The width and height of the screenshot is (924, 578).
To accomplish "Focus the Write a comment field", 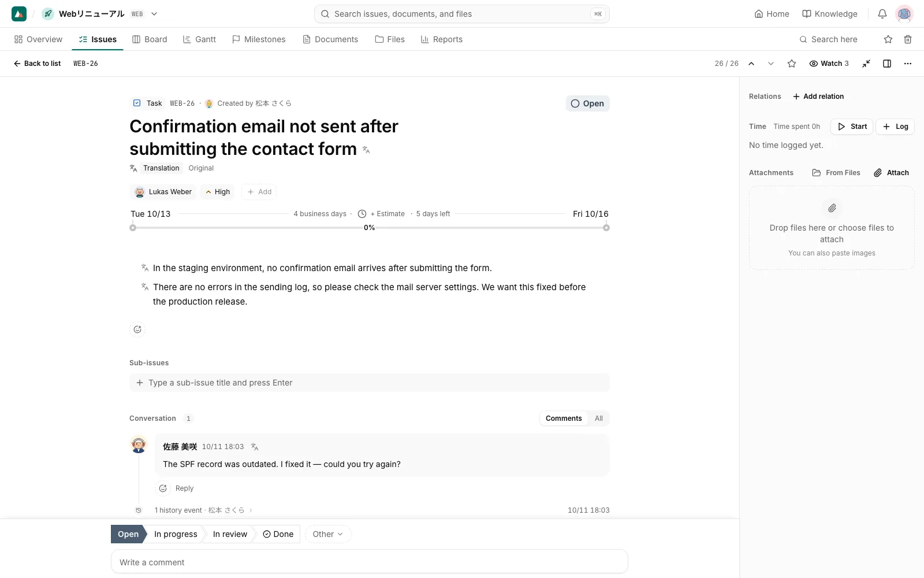I will pyautogui.click(x=370, y=562).
